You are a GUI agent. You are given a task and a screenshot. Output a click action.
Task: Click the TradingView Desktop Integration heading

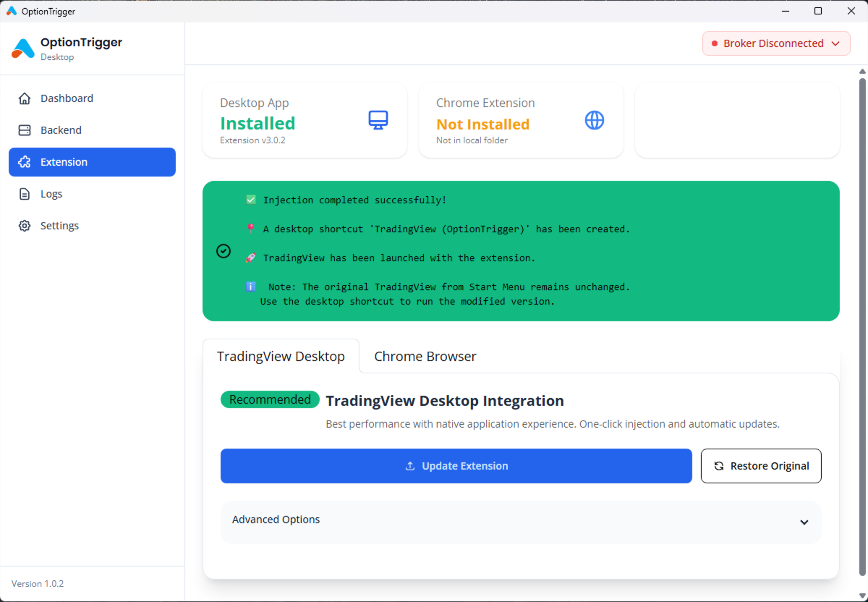[x=445, y=400]
